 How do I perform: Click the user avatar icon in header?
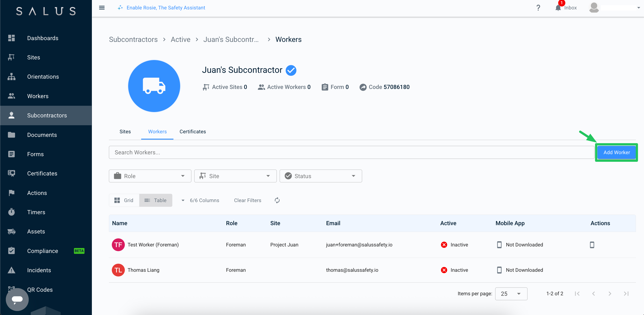[594, 7]
